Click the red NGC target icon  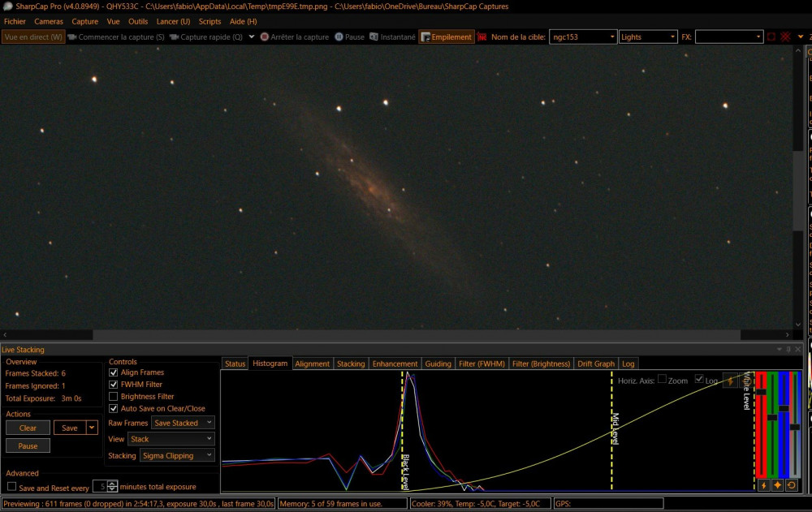482,37
